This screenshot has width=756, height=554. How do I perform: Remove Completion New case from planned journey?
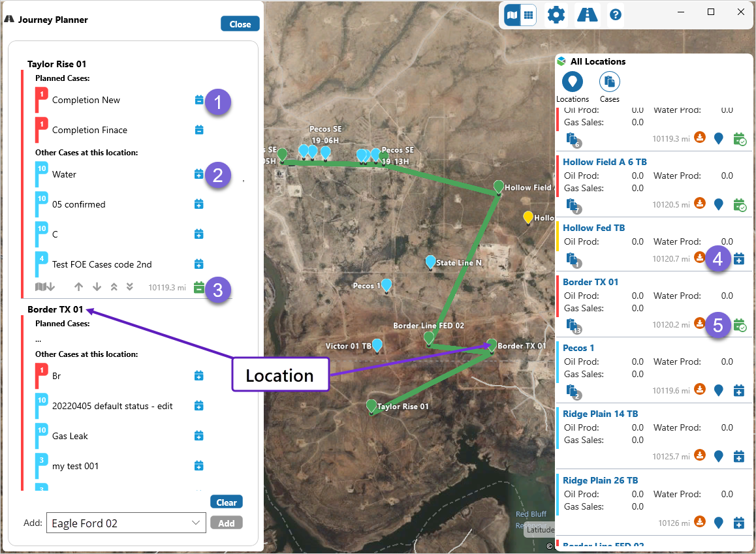(199, 100)
